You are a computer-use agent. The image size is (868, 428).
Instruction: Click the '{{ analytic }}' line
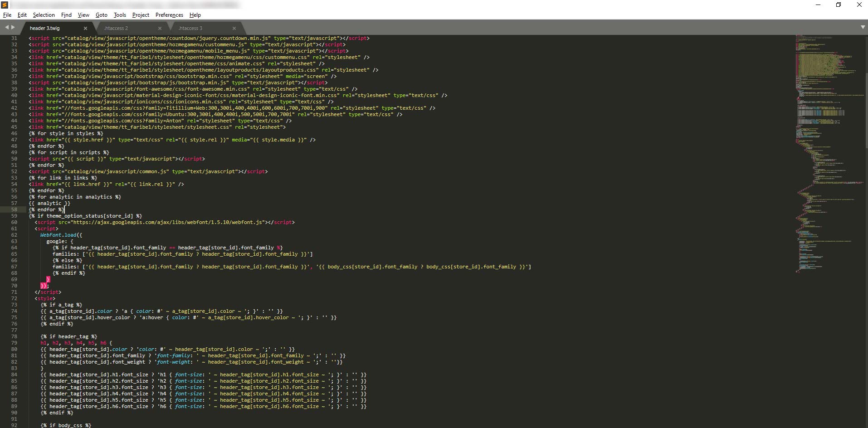[x=49, y=203]
